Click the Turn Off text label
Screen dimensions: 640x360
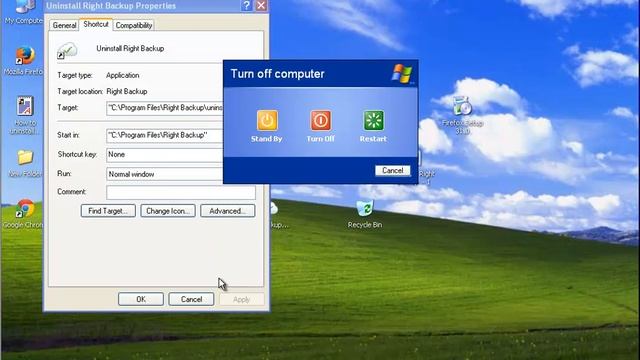(x=320, y=139)
